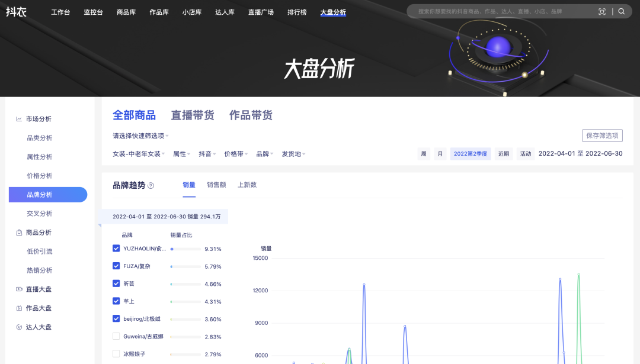Image resolution: width=640 pixels, height=364 pixels.
Task: Select the 近期 time range button
Action: 503,154
